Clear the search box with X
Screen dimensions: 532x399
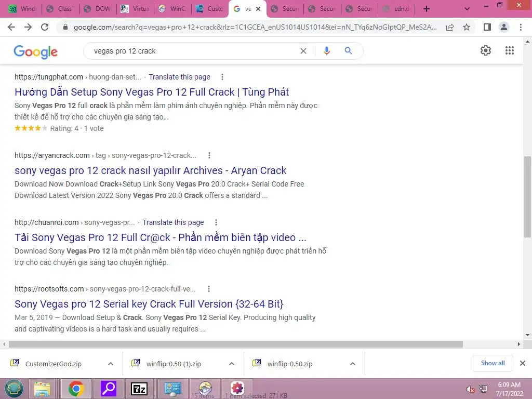(303, 51)
